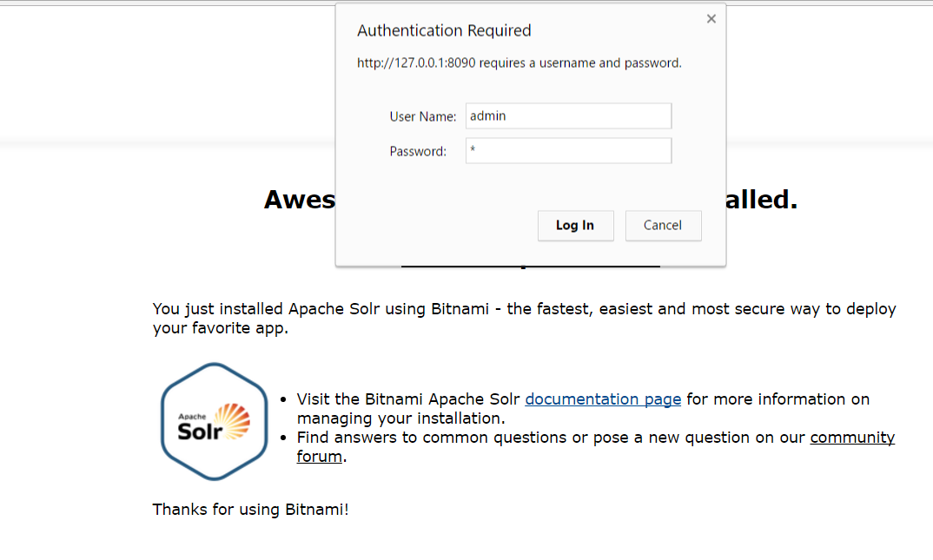Click the orange sunburst in the Solr logo

point(233,421)
